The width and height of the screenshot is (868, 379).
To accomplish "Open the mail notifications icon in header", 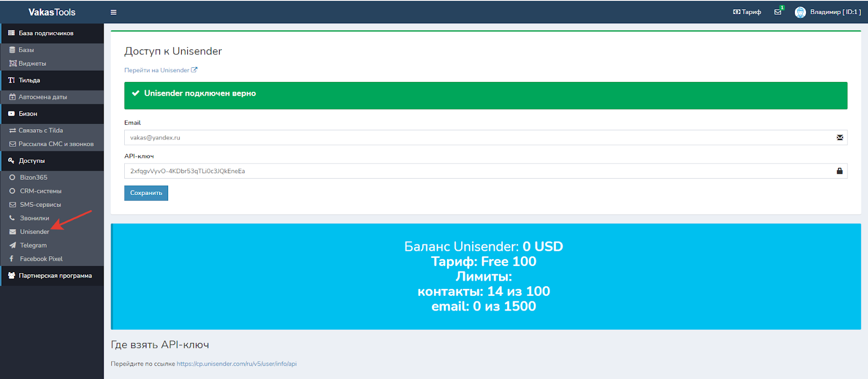I will [778, 12].
